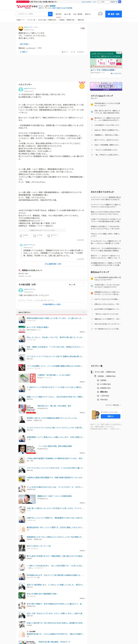Open the お知らせ tab
Screen dimensions: 138x644
88,14
